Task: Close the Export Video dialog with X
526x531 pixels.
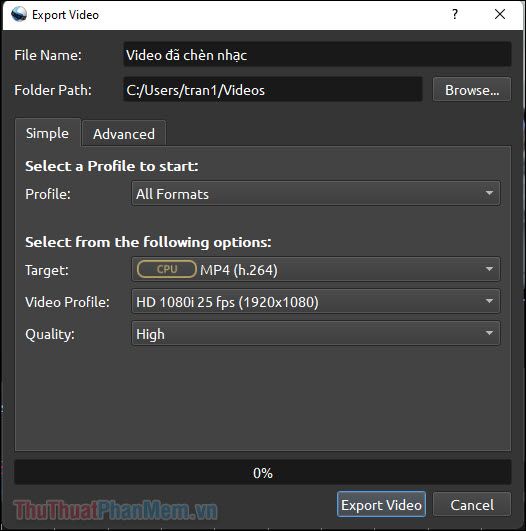Action: tap(500, 14)
